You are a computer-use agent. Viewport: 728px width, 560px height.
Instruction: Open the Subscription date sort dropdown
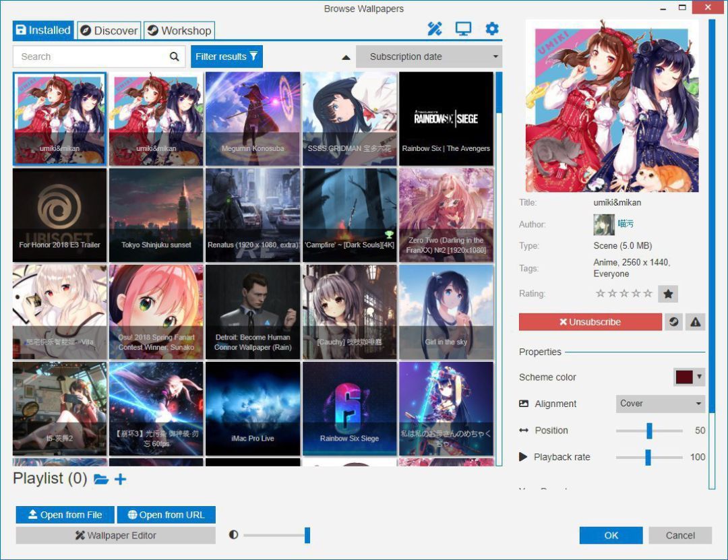tap(429, 57)
